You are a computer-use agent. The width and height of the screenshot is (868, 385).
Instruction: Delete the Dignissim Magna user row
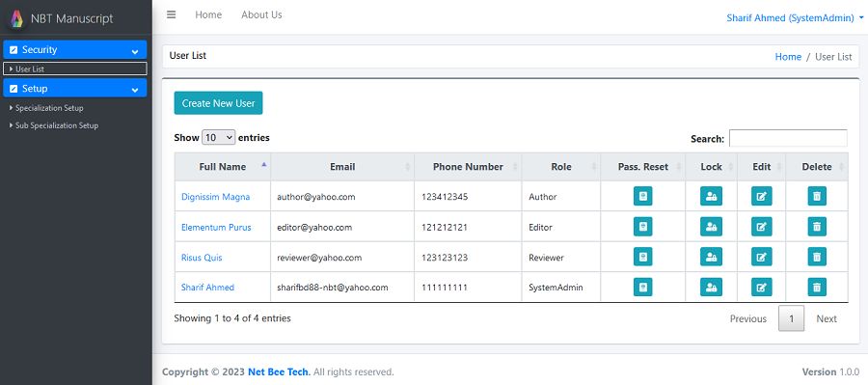(817, 196)
